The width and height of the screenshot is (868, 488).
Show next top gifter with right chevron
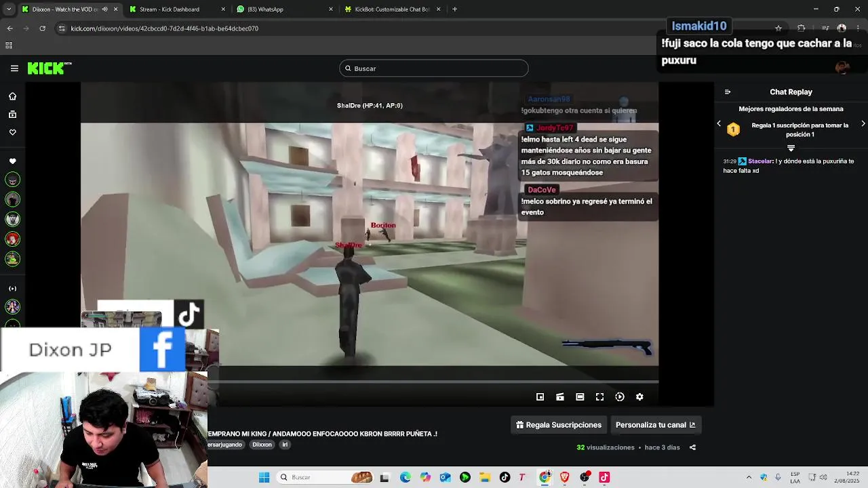tap(863, 124)
